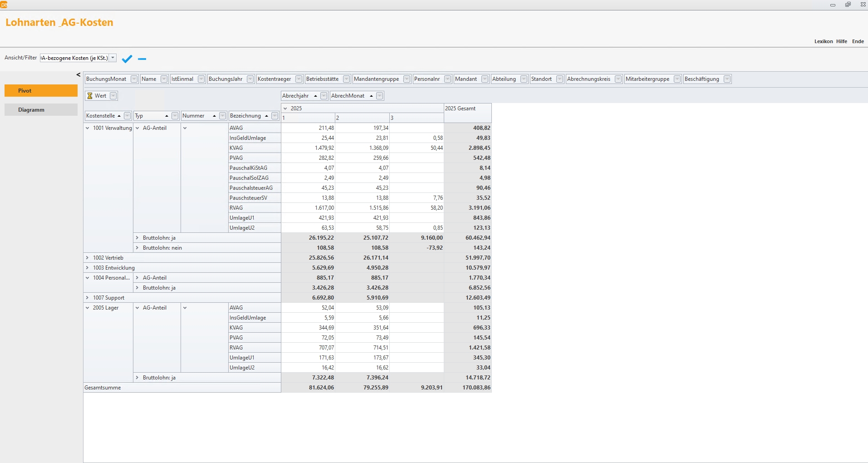Screen dimensions: 868x463
Task: Click the blue minus icon beside the checkmark
Action: click(x=142, y=59)
